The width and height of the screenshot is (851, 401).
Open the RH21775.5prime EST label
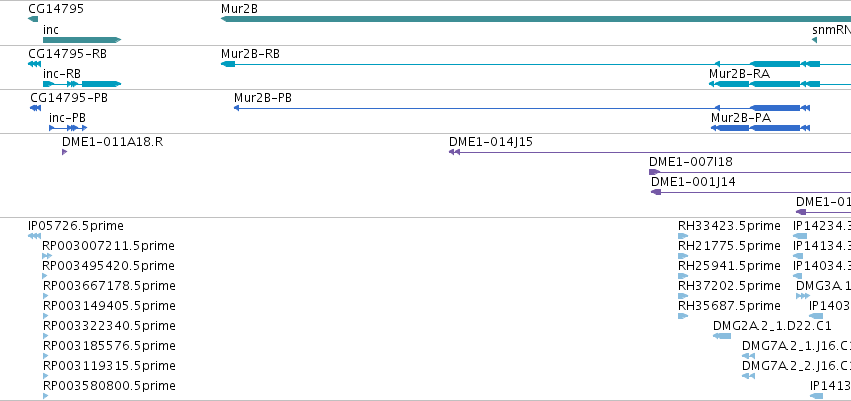[x=729, y=246]
